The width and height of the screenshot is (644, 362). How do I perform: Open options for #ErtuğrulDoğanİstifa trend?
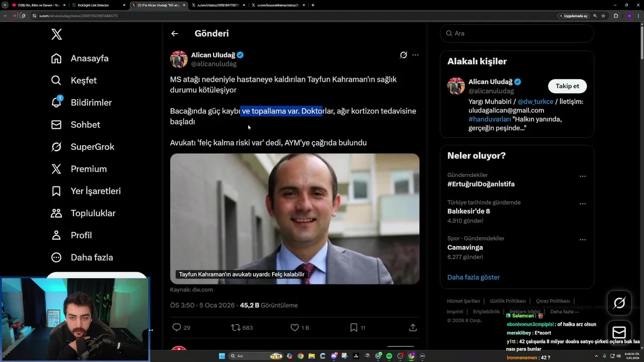582,176
